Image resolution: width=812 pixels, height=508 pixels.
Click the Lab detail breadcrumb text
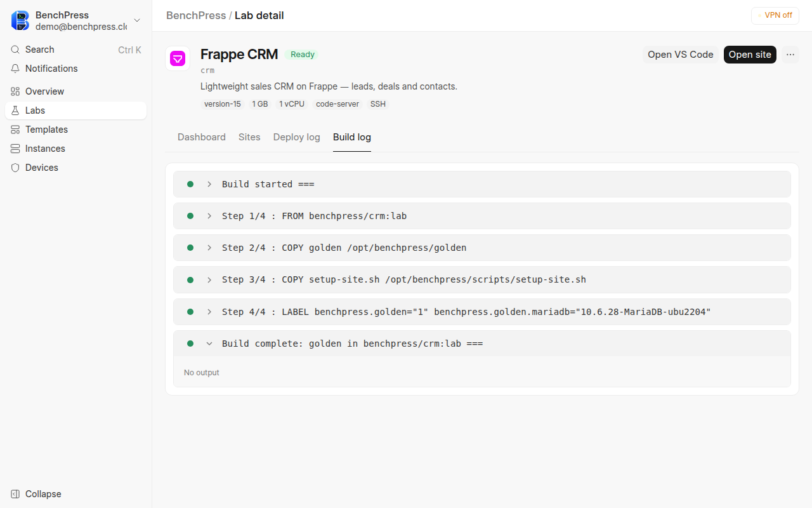coord(259,15)
